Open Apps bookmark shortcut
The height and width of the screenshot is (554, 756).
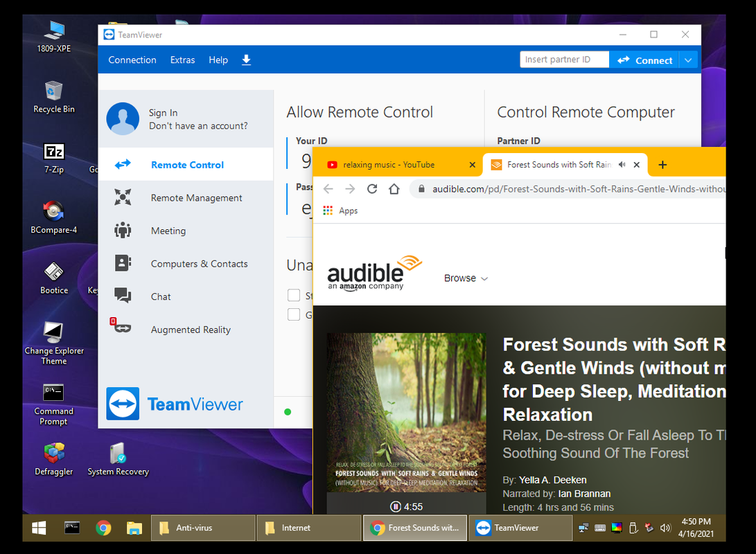(340, 211)
